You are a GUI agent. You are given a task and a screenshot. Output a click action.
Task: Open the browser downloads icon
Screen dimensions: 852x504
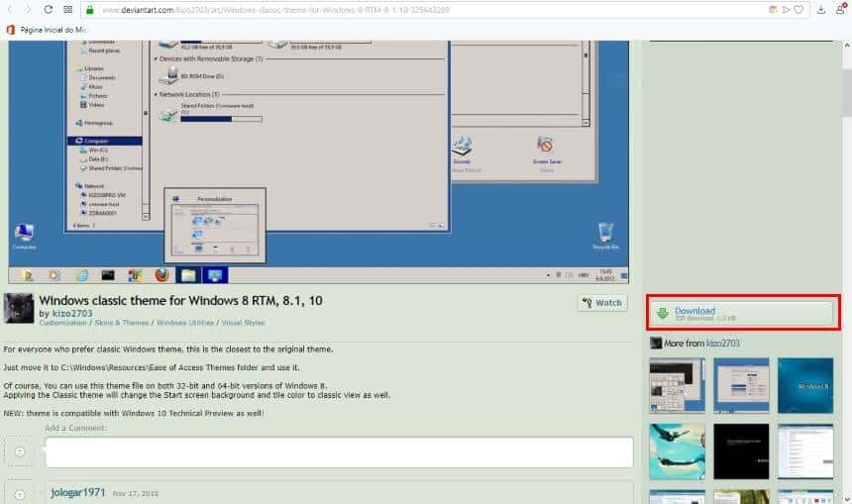(821, 10)
